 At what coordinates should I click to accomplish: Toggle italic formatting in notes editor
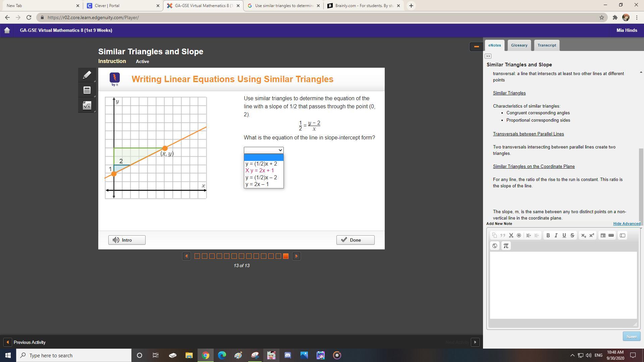556,236
